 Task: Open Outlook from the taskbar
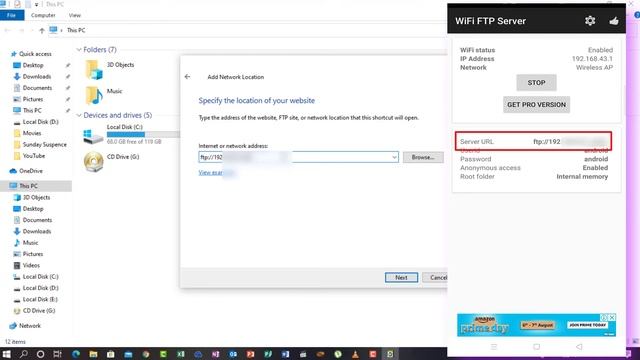233,354
